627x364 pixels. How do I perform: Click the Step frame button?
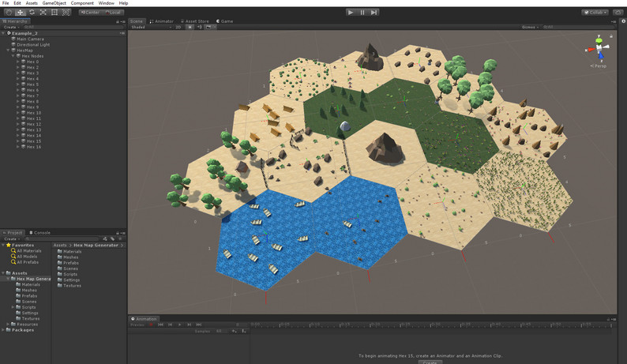point(374,13)
